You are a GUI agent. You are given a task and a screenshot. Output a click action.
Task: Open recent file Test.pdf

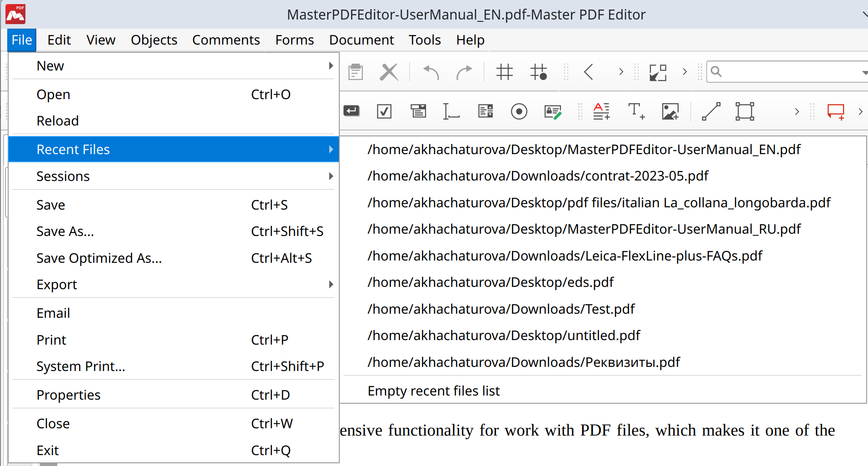pos(602,309)
